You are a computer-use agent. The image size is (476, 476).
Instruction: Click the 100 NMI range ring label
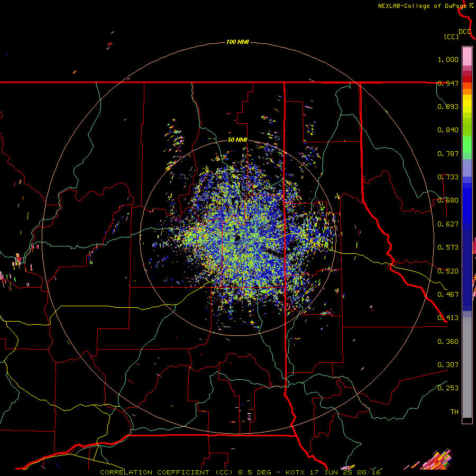(237, 42)
